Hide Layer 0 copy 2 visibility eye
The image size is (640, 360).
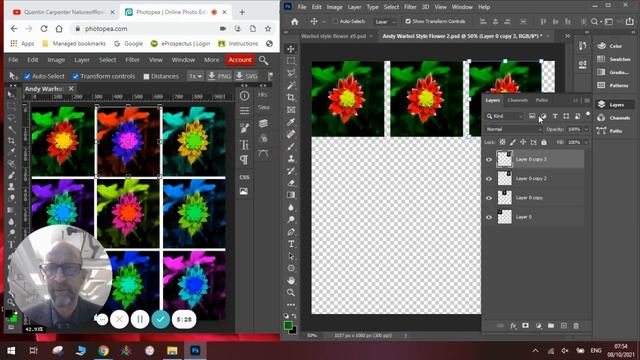point(489,179)
